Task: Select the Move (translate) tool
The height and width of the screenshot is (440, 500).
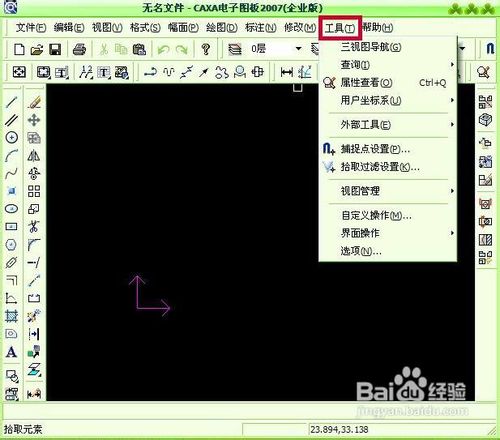Action: click(x=34, y=120)
